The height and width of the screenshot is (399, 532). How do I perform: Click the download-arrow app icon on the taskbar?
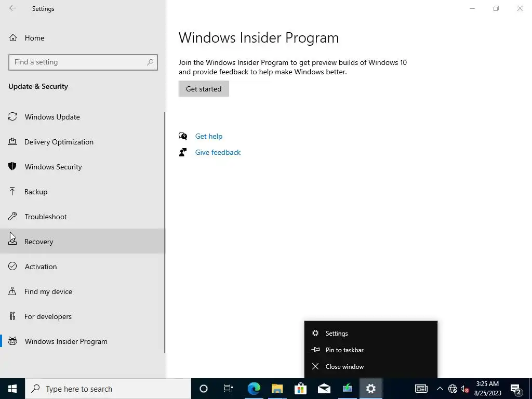348,389
